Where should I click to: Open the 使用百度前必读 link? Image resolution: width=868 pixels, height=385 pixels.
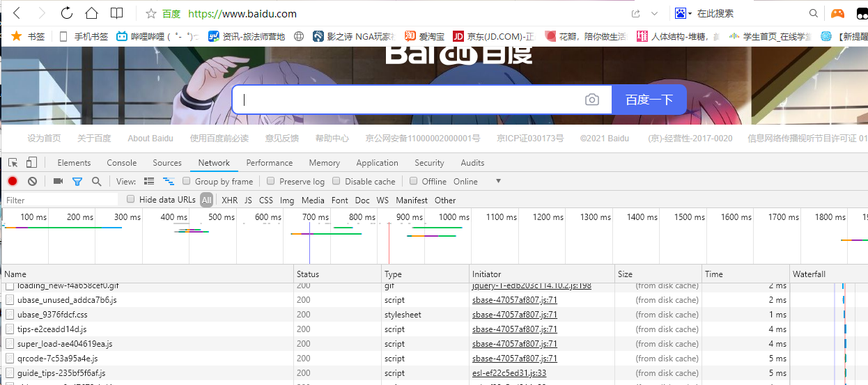pos(219,139)
